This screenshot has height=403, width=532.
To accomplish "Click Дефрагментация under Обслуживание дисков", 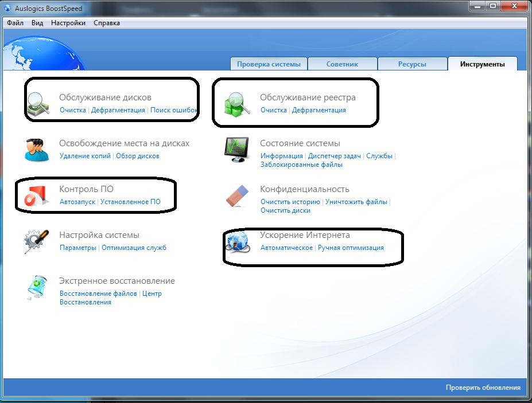I will [118, 110].
